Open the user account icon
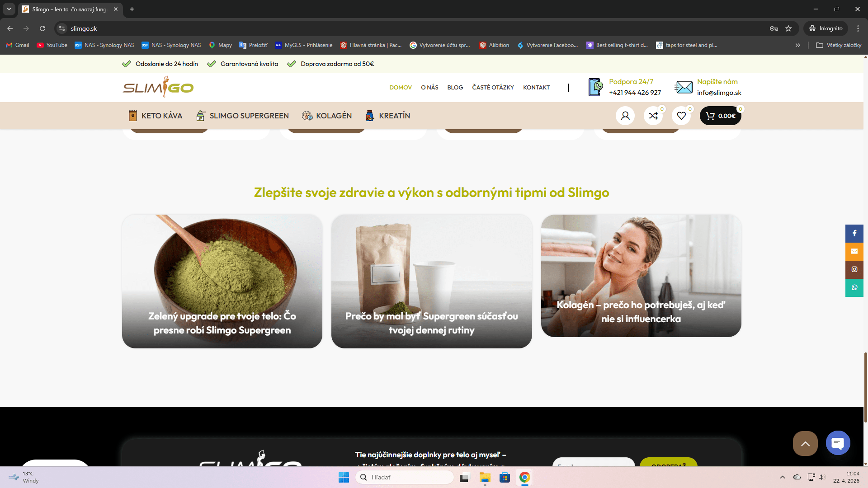Viewport: 868px width, 488px height. point(625,116)
